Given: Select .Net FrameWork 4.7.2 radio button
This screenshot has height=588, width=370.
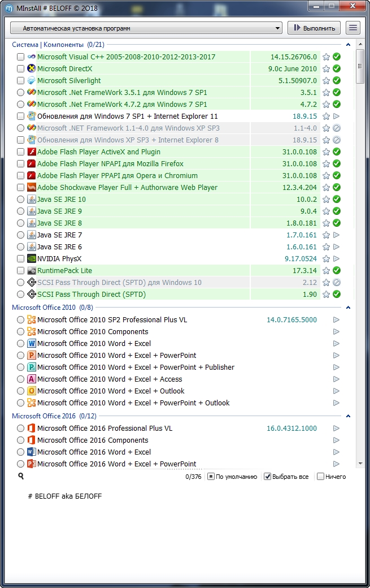Looking at the screenshot, I should click(x=20, y=104).
